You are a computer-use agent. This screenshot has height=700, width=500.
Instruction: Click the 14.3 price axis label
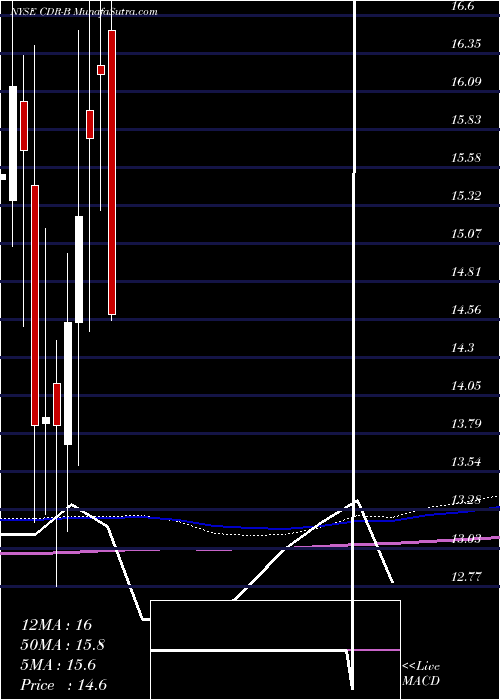pyautogui.click(x=463, y=347)
